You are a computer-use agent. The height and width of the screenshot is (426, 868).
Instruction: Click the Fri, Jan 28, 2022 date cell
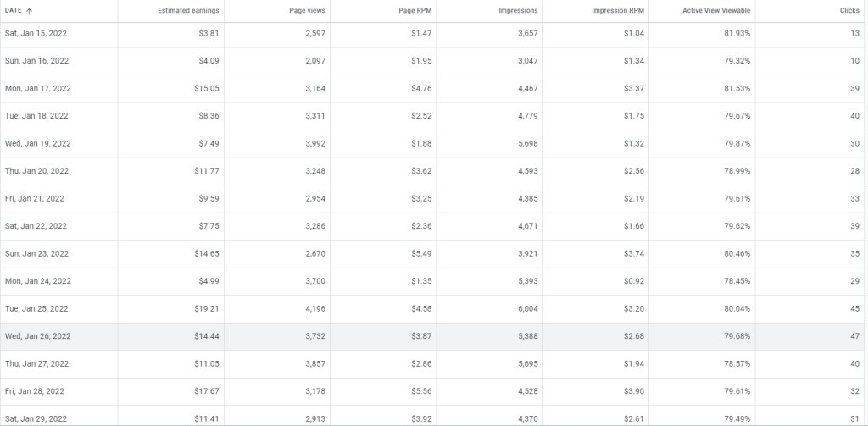point(36,391)
